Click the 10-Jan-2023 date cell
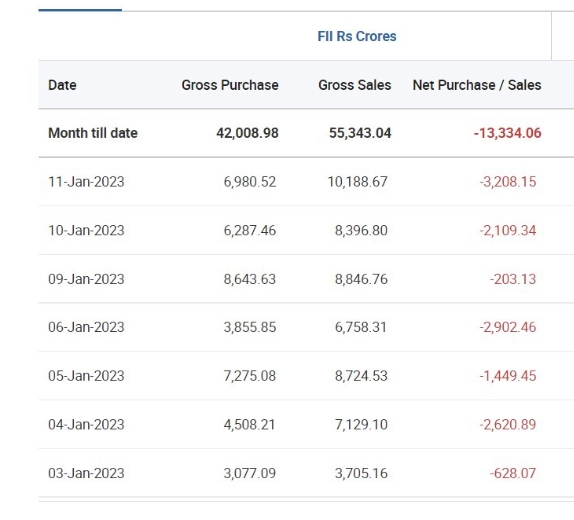Image resolution: width=574 pixels, height=520 pixels. pos(86,230)
